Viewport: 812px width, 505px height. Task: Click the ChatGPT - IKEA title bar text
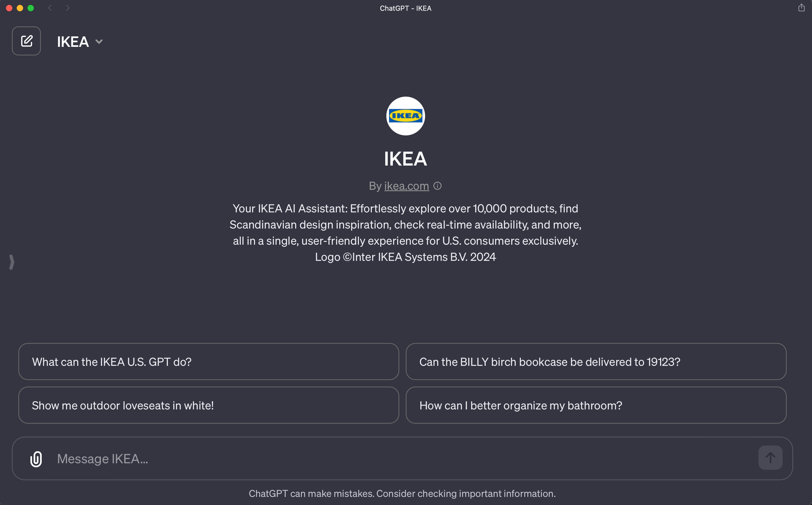(x=405, y=8)
